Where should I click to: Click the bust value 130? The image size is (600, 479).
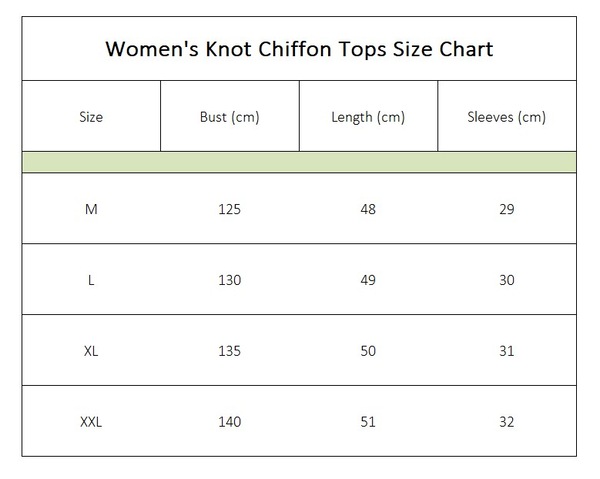point(230,280)
